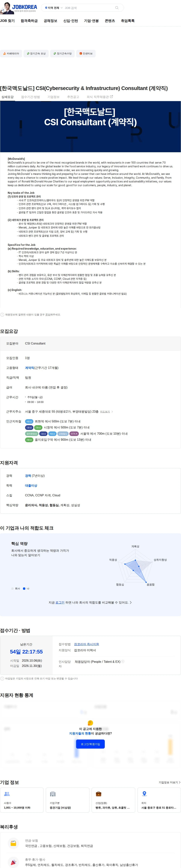Select the 장기근속수당 benefit tag
The height and width of the screenshot is (868, 181).
point(62,54)
